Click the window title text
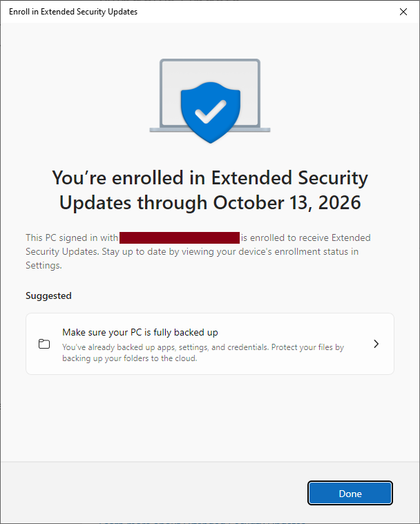Screen dimensions: 420x524 73,12
